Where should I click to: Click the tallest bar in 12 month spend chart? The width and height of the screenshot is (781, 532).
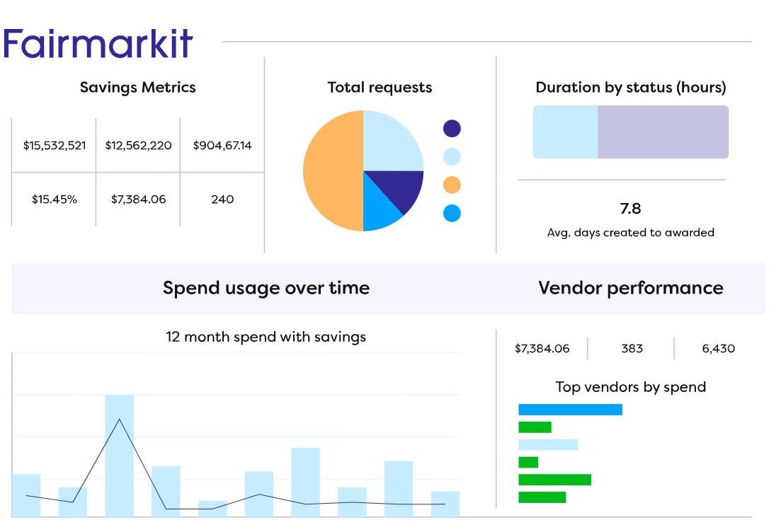[120, 453]
